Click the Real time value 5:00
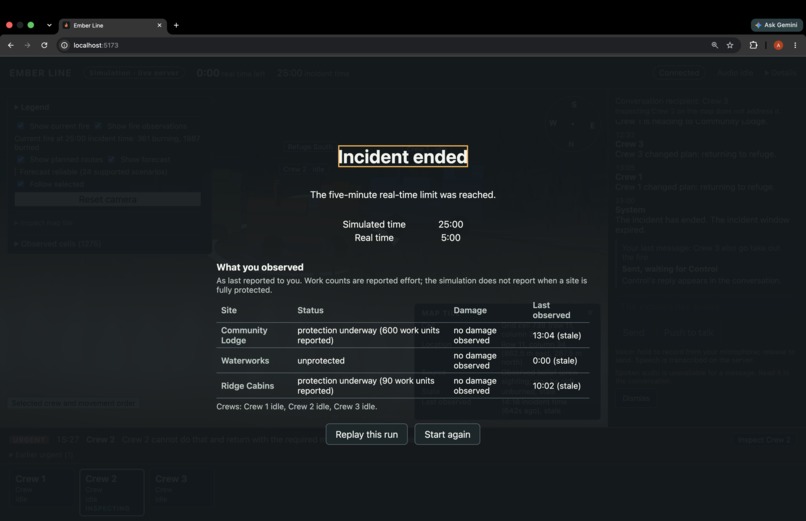Viewport: 806px width, 521px height. (x=450, y=238)
